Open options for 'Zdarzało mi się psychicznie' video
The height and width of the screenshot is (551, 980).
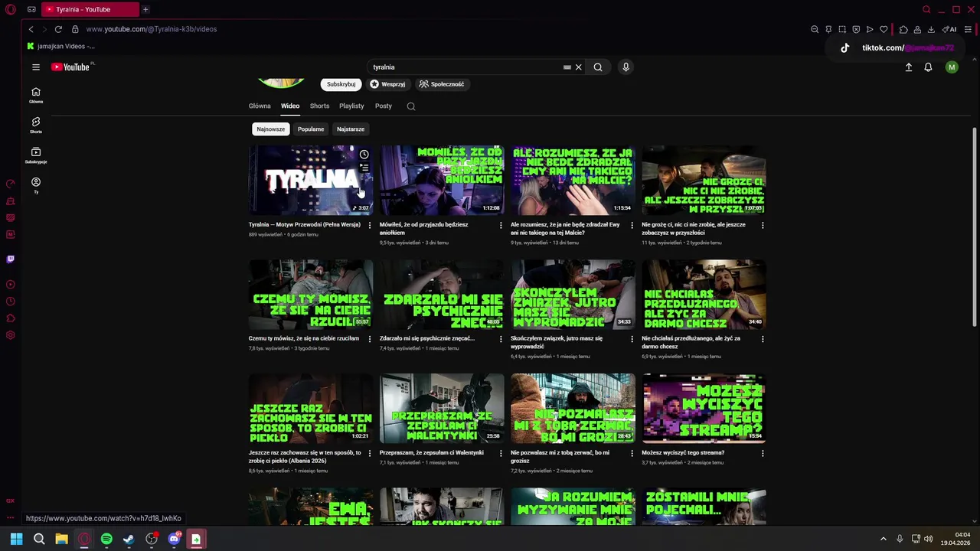pos(501,339)
